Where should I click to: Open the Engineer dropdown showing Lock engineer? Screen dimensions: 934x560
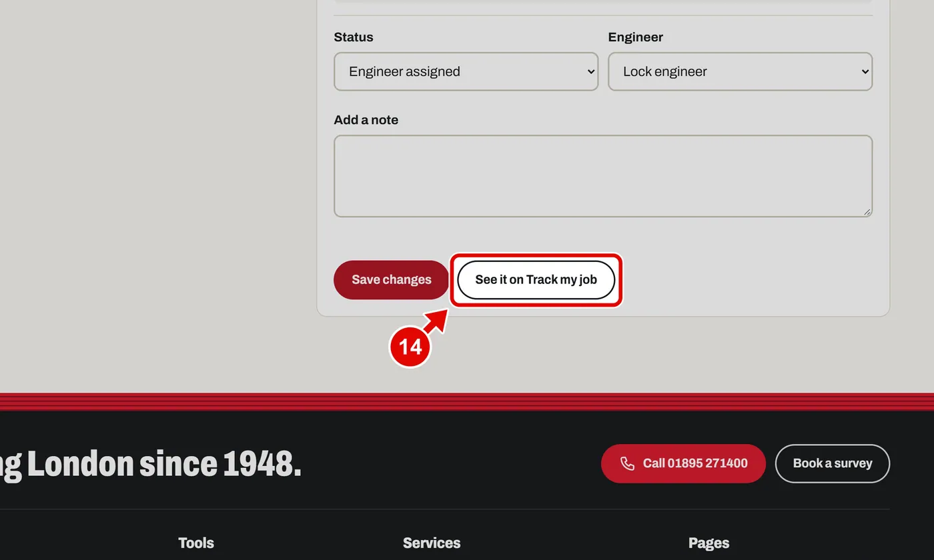pyautogui.click(x=740, y=71)
